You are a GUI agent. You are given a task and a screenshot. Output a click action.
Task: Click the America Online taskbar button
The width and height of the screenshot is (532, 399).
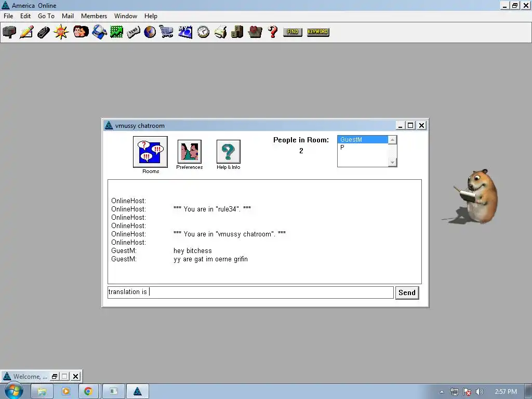coord(137,391)
